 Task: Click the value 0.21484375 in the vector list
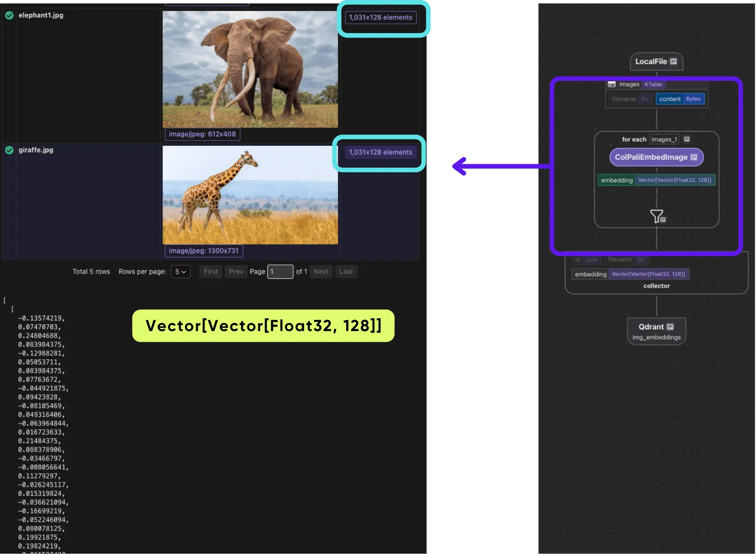(40, 441)
